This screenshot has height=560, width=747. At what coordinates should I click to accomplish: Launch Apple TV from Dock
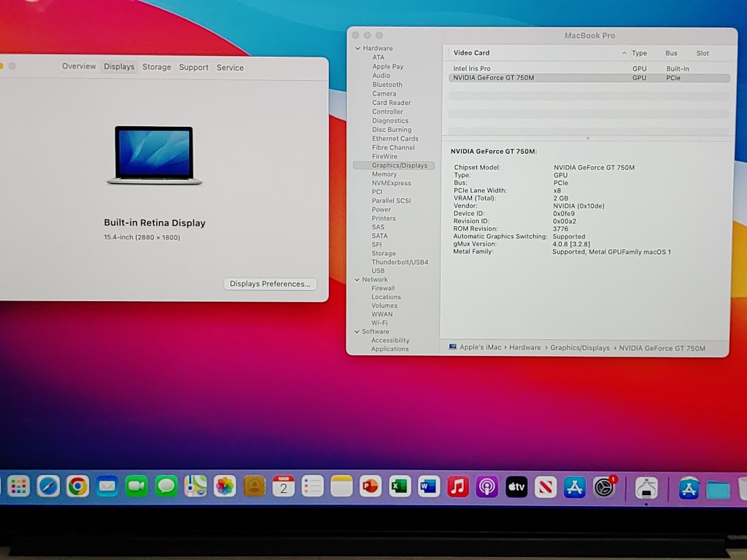point(516,486)
